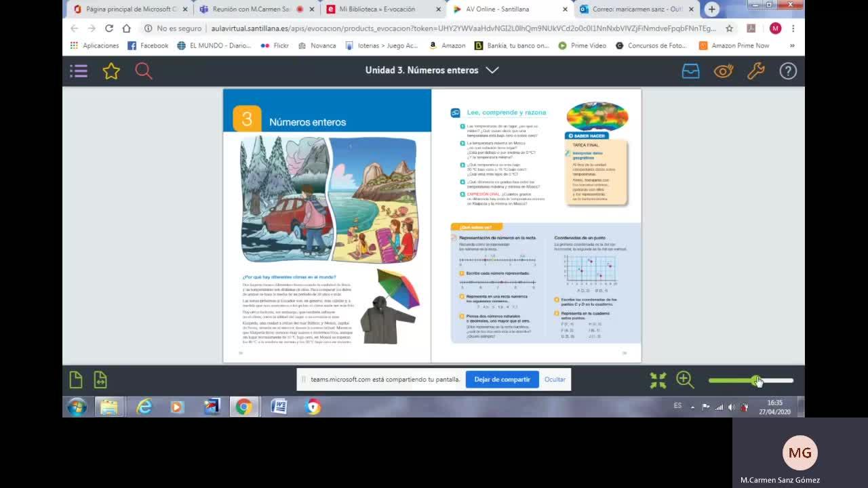Click the address bar URL
Screen dimensions: 868x488
463,28
